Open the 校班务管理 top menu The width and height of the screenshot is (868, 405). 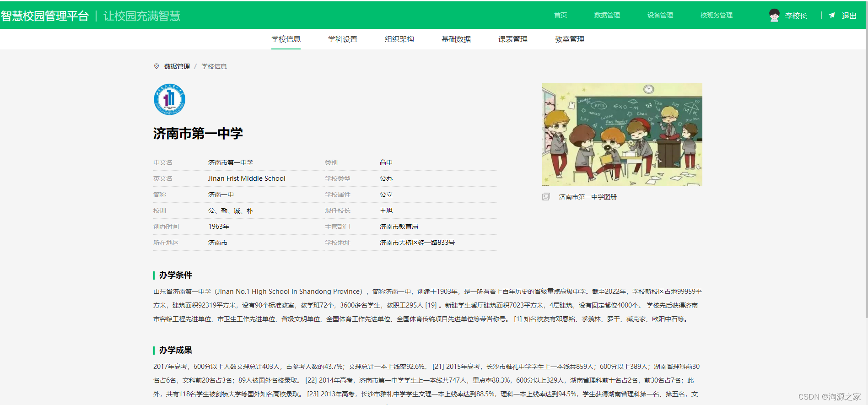[x=717, y=15]
